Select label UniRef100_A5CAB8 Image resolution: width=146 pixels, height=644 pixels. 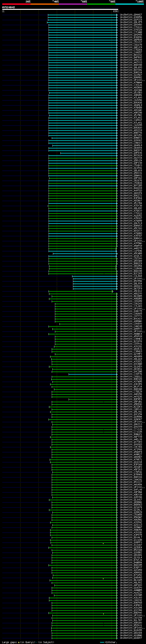coord(131,254)
